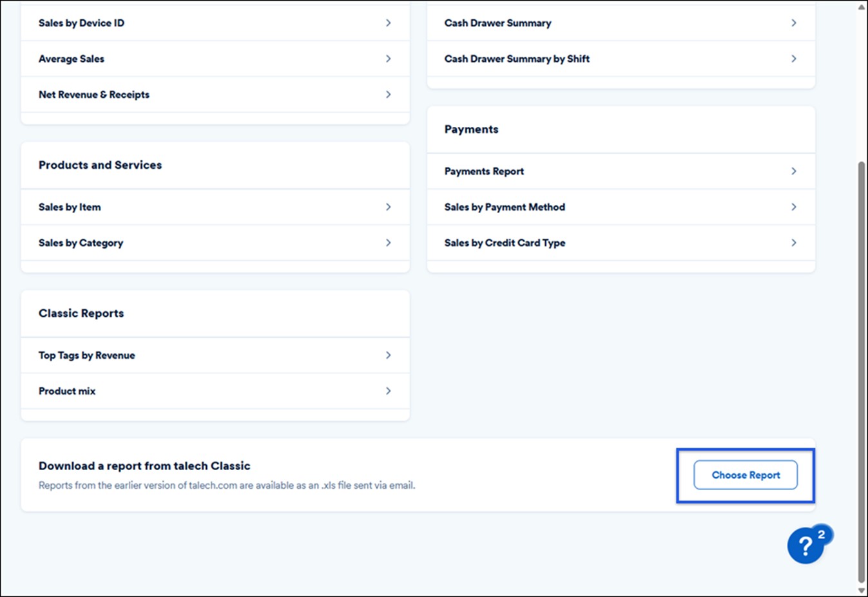Click the scrollbar up arrow
The width and height of the screenshot is (868, 597).
pyautogui.click(x=862, y=6)
